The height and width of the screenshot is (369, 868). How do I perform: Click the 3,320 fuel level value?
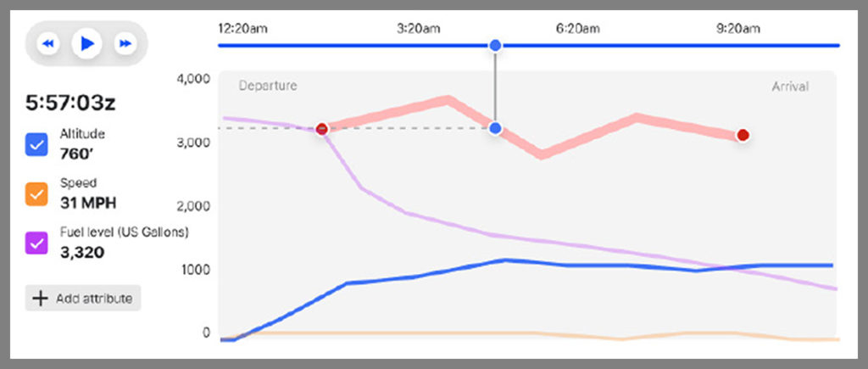pos(77,253)
